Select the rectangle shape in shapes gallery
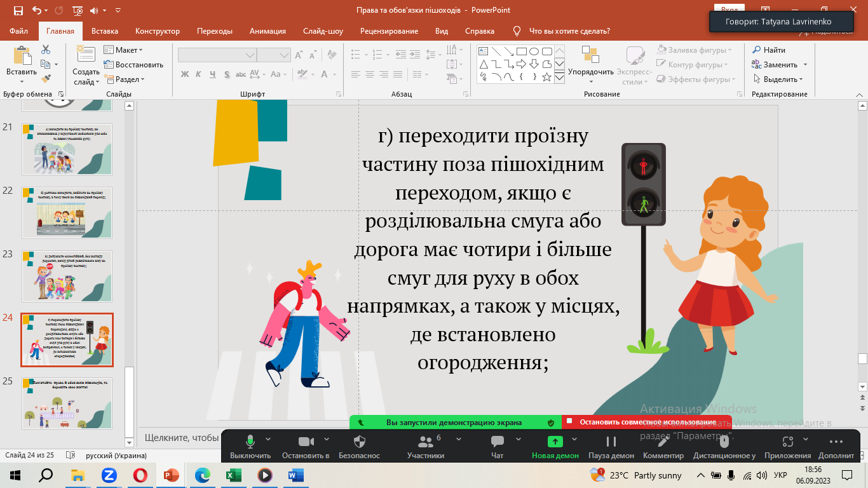Viewport: 868px width, 488px height. point(521,51)
